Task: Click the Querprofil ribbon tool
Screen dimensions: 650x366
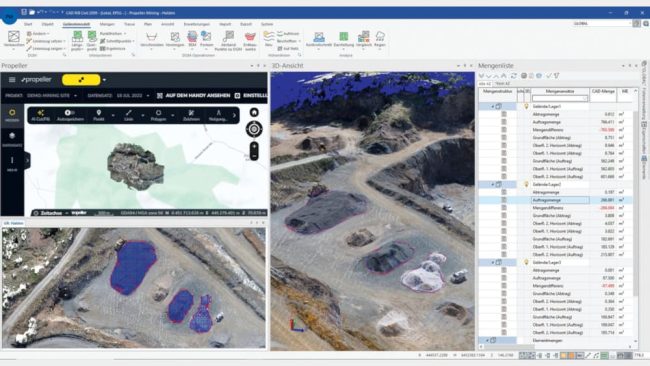Action: click(92, 40)
